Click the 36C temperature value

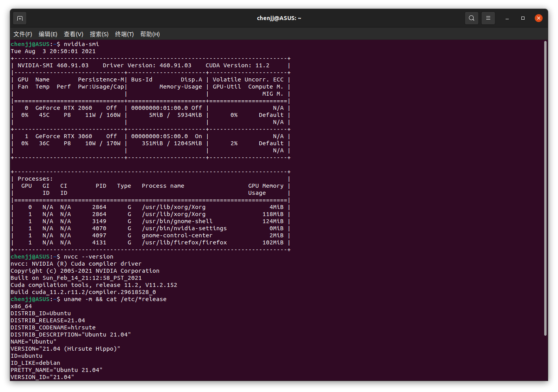click(x=44, y=143)
